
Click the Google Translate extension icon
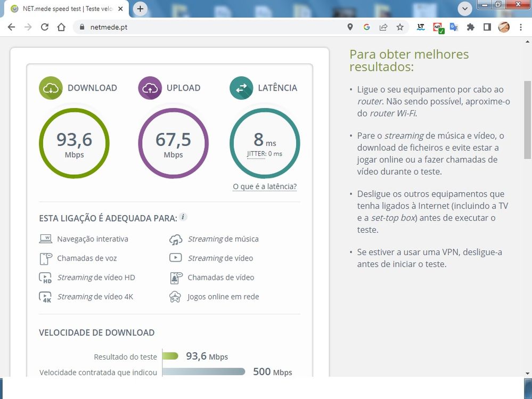[x=454, y=27]
